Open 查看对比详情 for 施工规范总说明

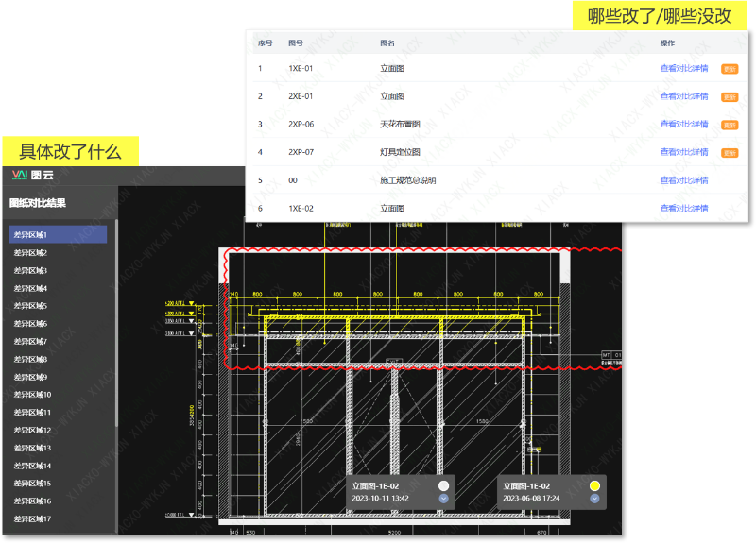tap(684, 179)
